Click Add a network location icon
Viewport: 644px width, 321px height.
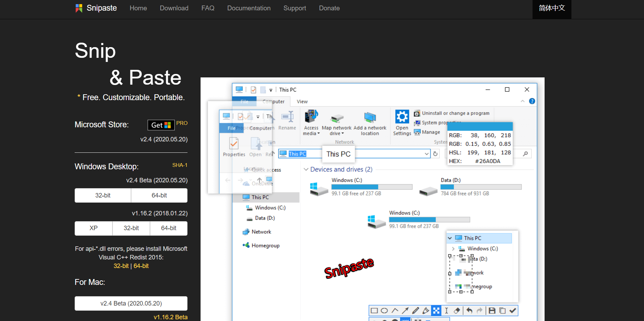370,117
